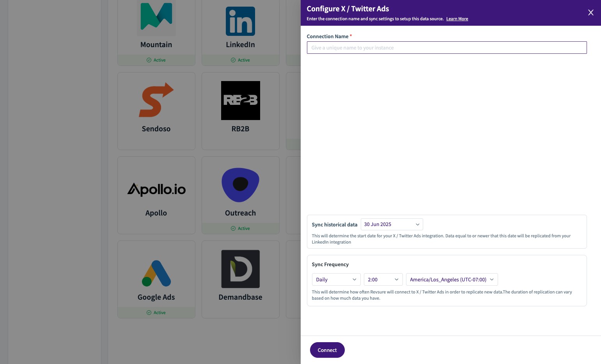Click the Google Ads card label
The width and height of the screenshot is (601, 364).
pyautogui.click(x=156, y=297)
